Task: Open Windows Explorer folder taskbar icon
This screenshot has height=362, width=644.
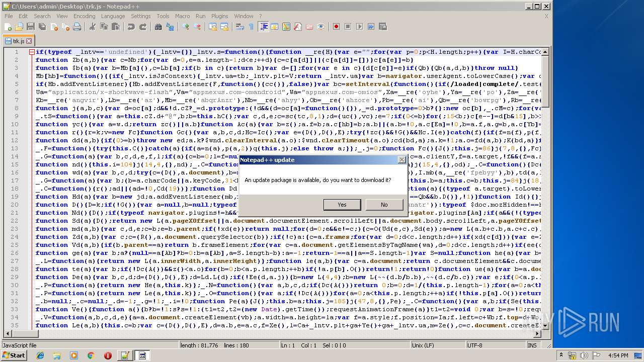Action: click(57, 355)
